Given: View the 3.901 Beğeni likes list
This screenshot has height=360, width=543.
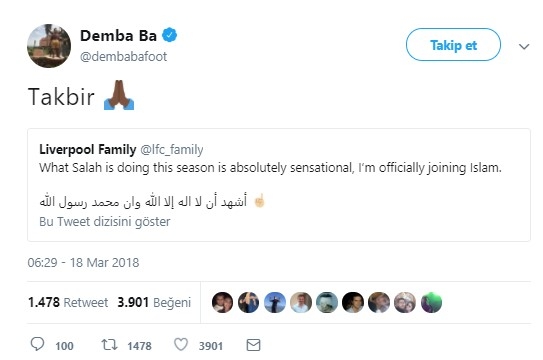Looking at the screenshot, I should click(154, 302).
